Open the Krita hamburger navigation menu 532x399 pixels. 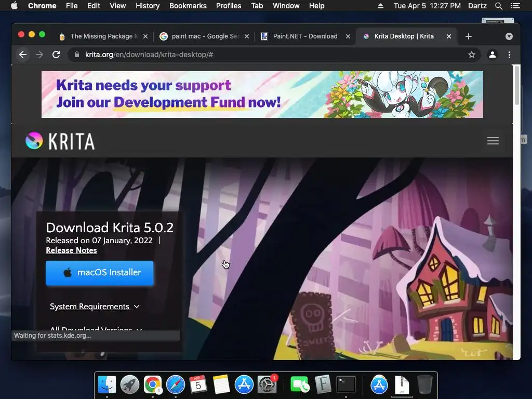(x=493, y=141)
